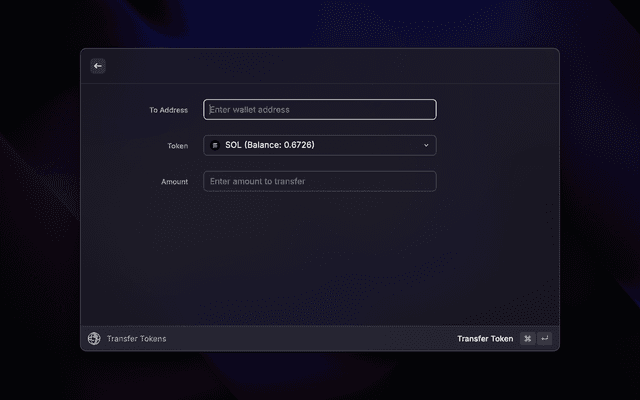
Task: Click the Token field label
Action: point(177,146)
